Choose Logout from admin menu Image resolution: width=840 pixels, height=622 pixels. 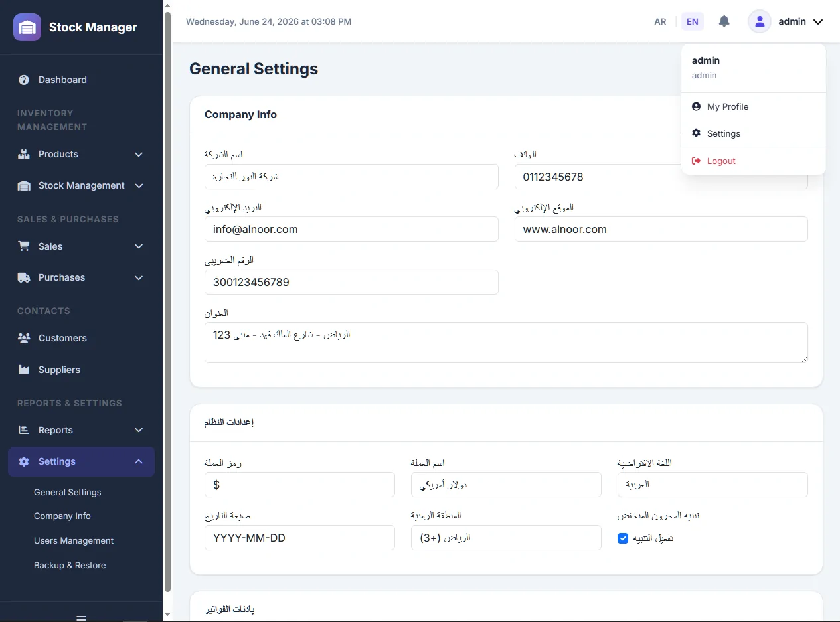pyautogui.click(x=754, y=161)
